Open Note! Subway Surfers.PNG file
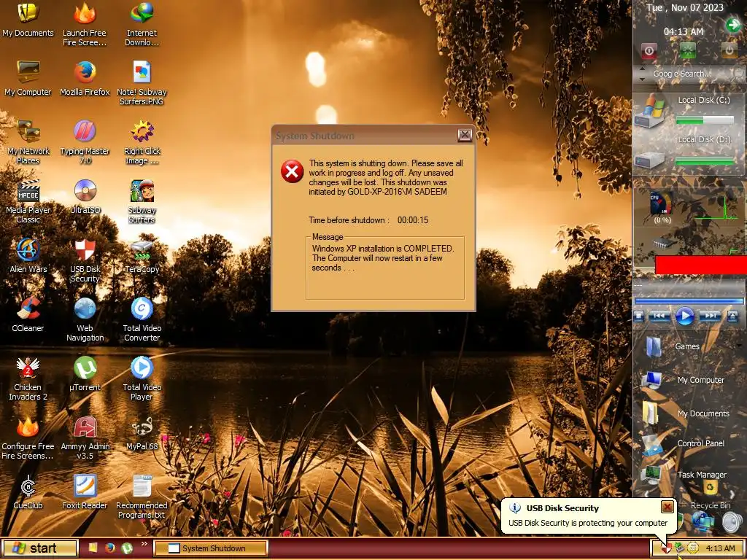The image size is (747, 560). click(x=142, y=83)
